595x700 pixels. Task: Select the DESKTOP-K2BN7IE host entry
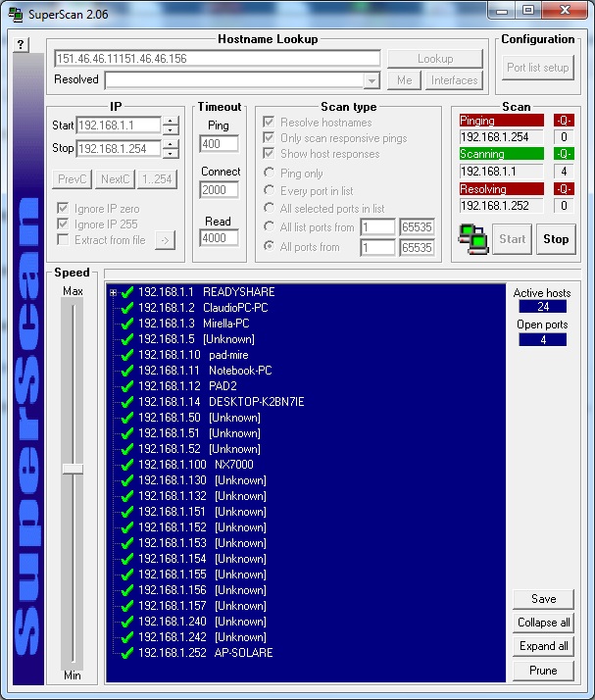255,402
